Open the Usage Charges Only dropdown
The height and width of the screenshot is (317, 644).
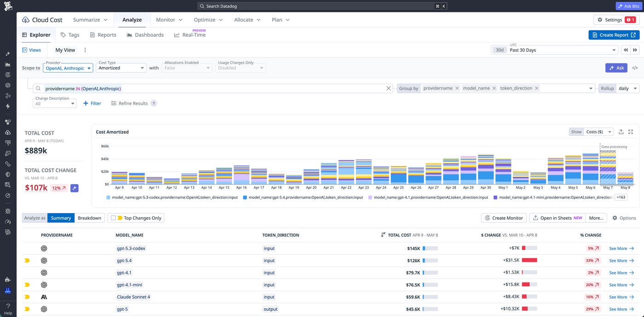point(241,68)
